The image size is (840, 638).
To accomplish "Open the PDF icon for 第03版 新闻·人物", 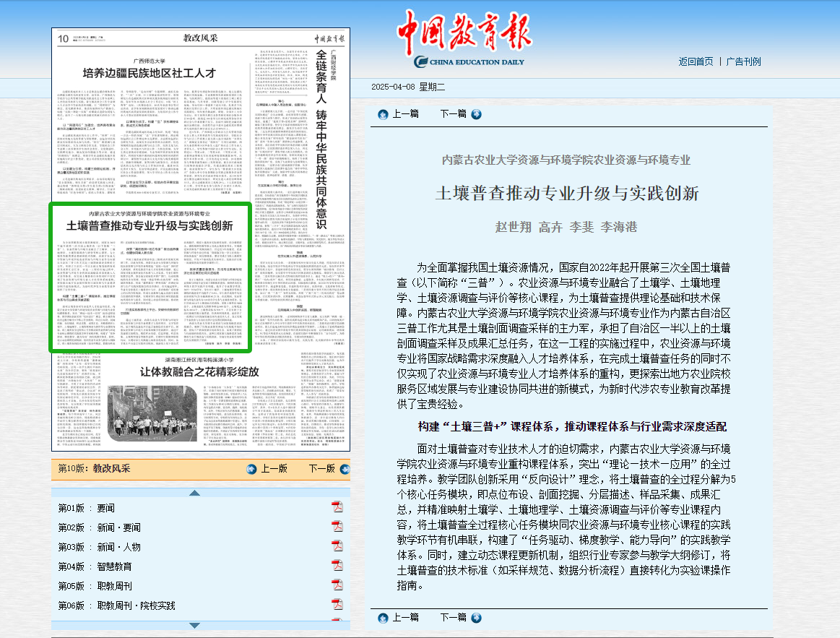I will pyautogui.click(x=337, y=546).
